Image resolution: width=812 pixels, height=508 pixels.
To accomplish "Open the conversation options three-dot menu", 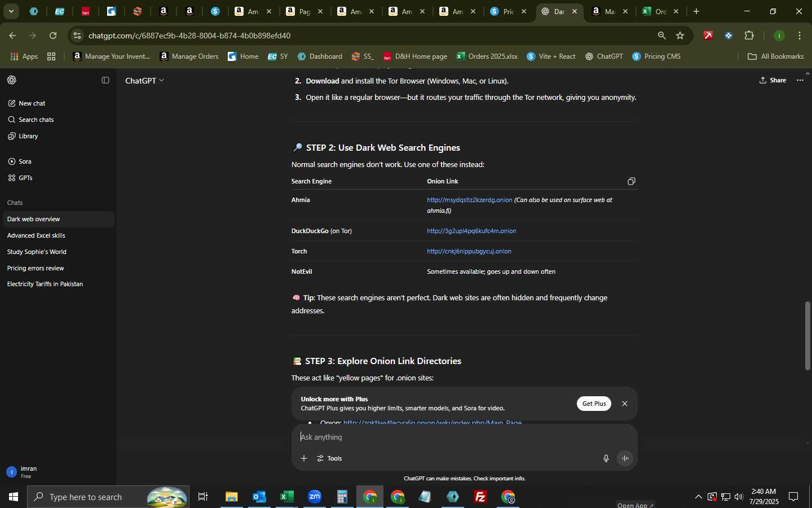I will pyautogui.click(x=800, y=80).
